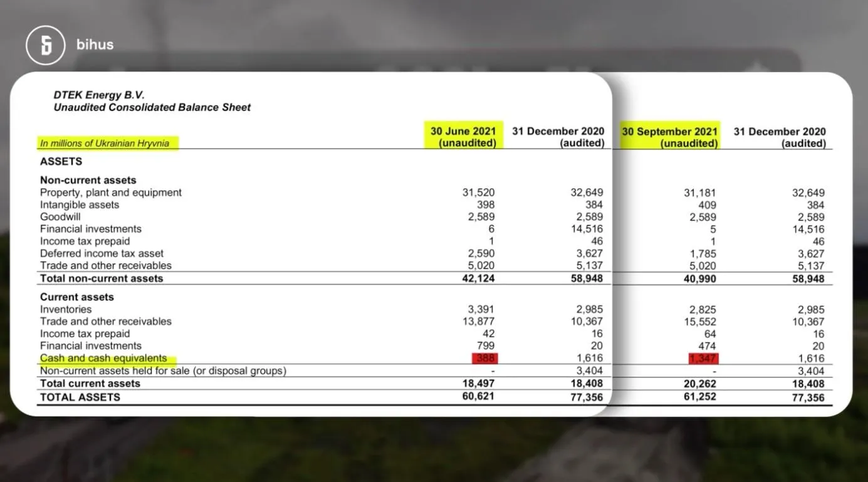Click the 60,621 total assets figure
The image size is (868, 482).
coord(479,396)
